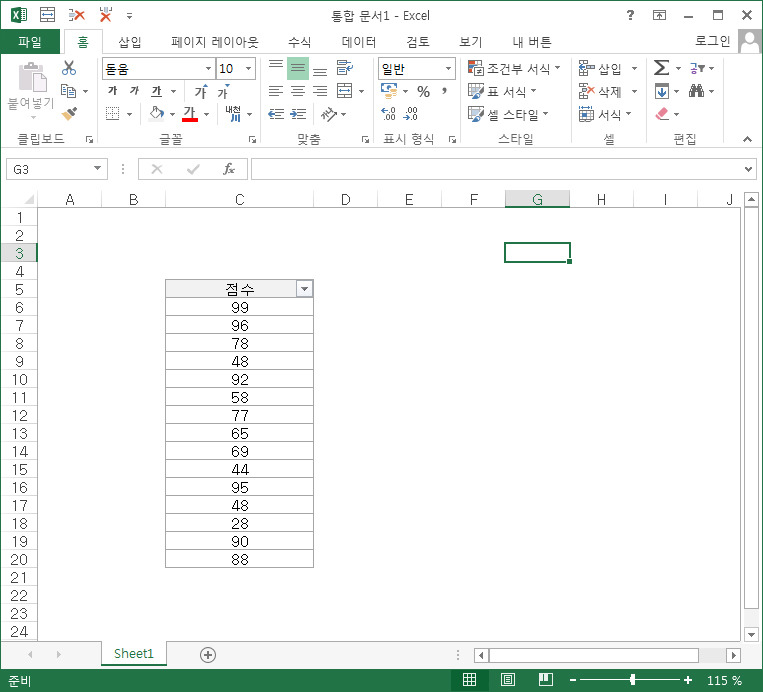The height and width of the screenshot is (692, 763).
Task: Apply fill color paint bucket
Action: point(156,114)
